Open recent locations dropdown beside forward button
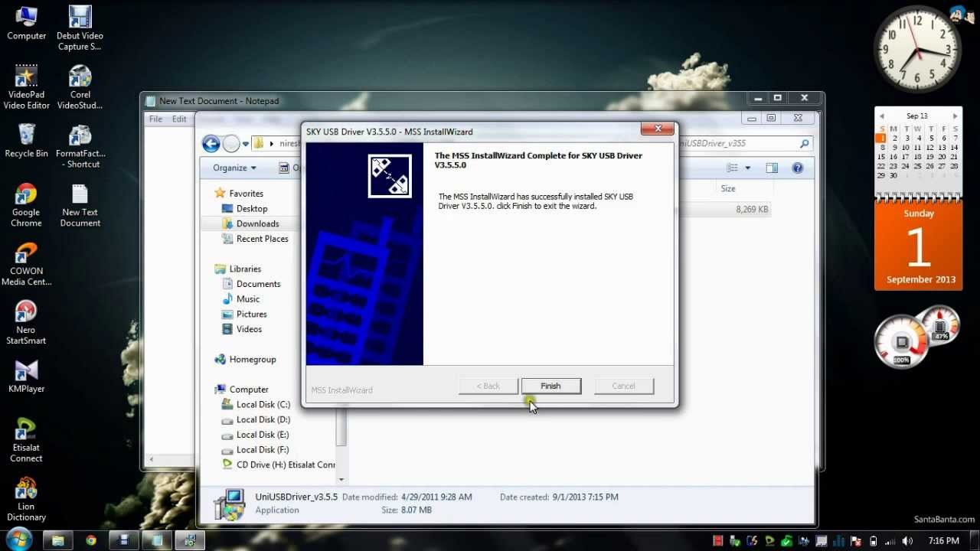This screenshot has height=551, width=980. [246, 143]
